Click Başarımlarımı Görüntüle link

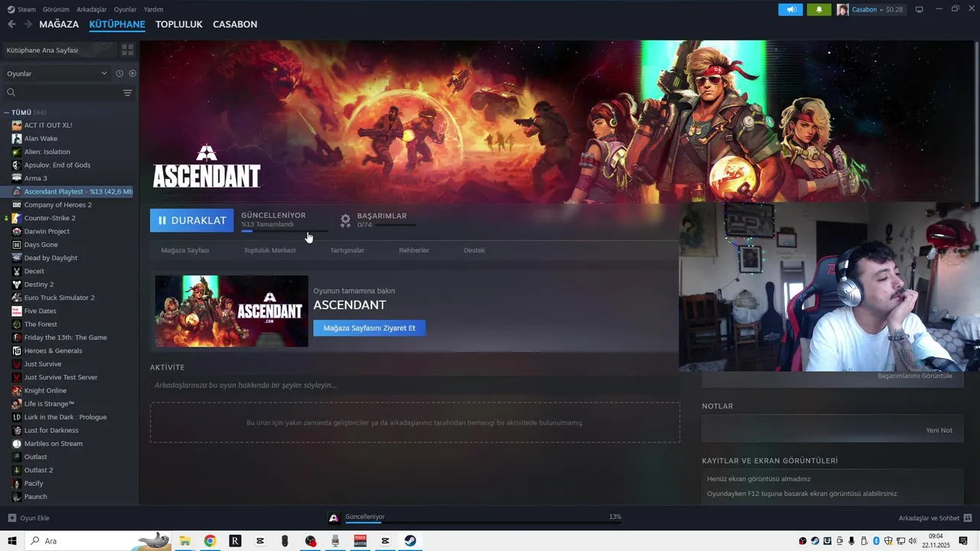pos(915,376)
